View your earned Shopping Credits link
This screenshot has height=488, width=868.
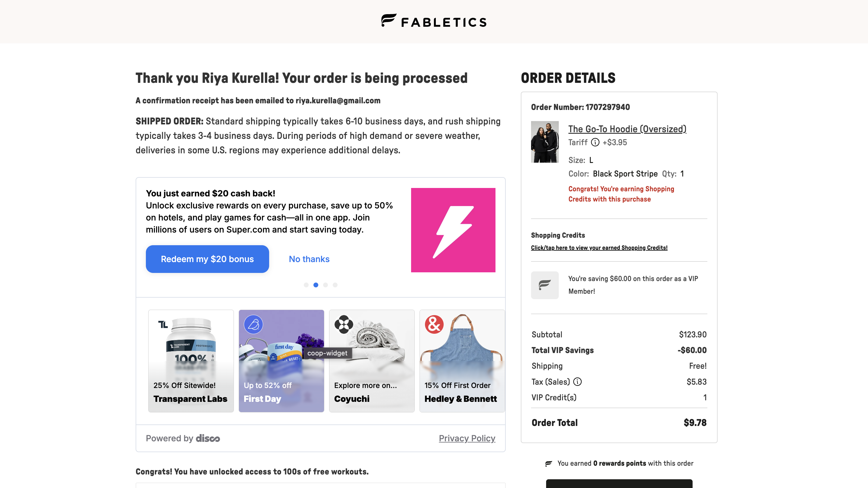click(x=599, y=248)
